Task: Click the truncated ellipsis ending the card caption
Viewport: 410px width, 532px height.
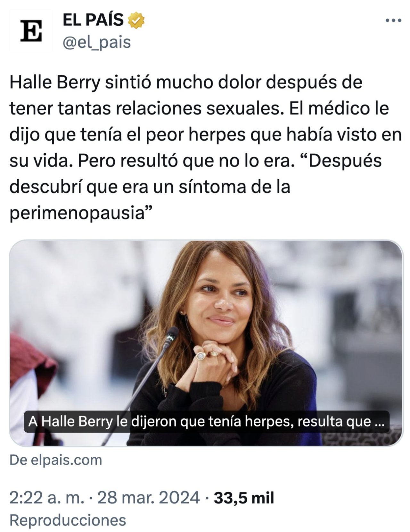Action: pos(379,422)
